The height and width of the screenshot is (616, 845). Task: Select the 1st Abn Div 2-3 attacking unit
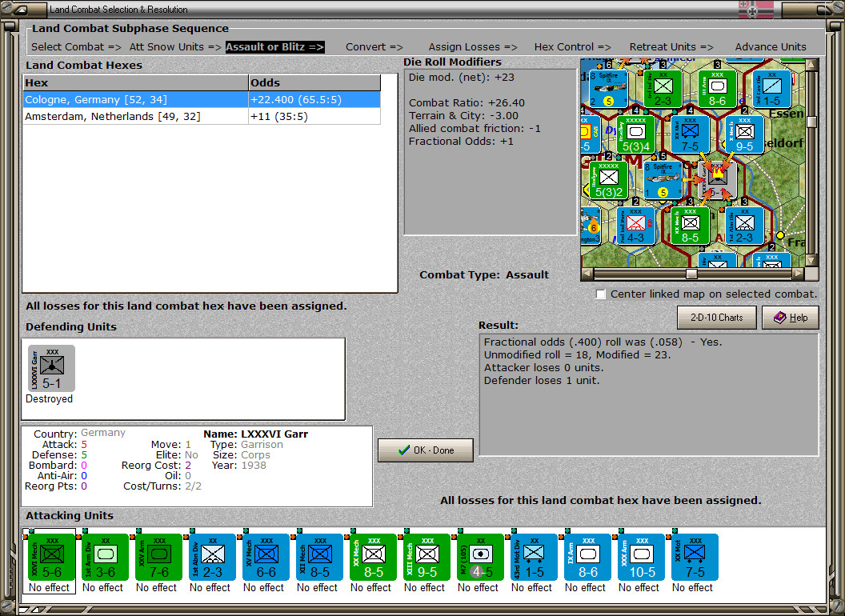click(x=212, y=558)
